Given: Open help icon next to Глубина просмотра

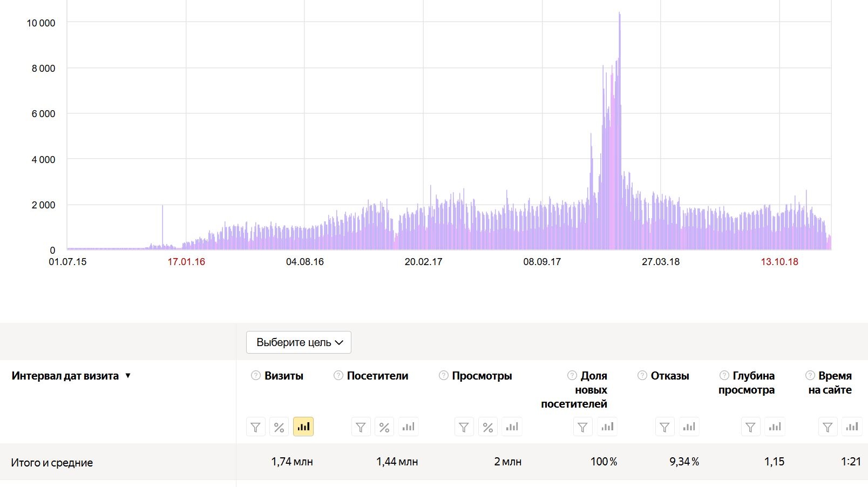Looking at the screenshot, I should pos(724,375).
